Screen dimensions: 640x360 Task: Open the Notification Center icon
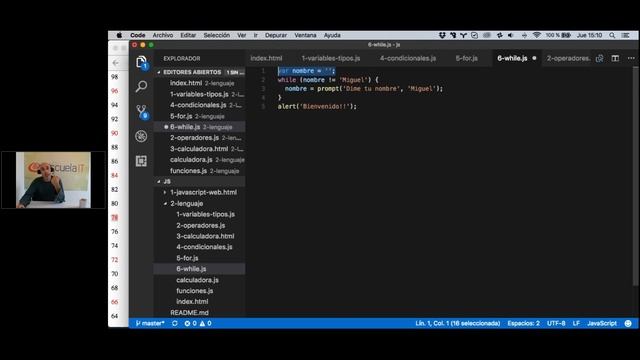coord(625,36)
